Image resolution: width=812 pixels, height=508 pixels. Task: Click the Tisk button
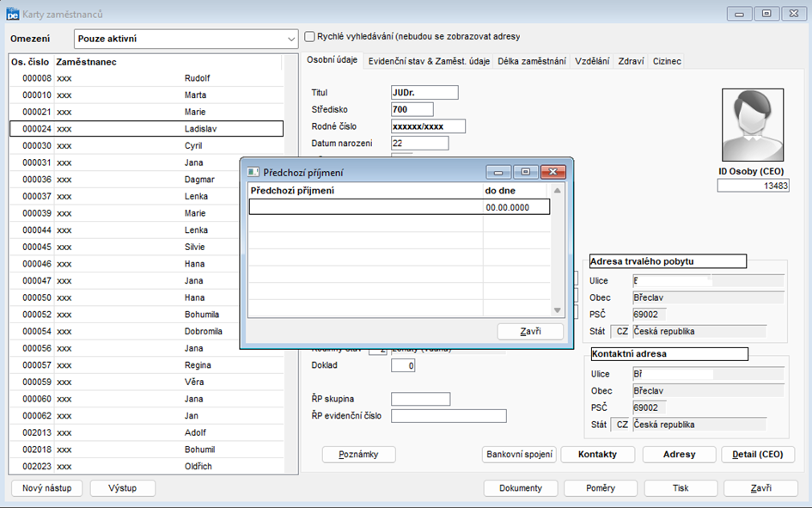(x=681, y=488)
